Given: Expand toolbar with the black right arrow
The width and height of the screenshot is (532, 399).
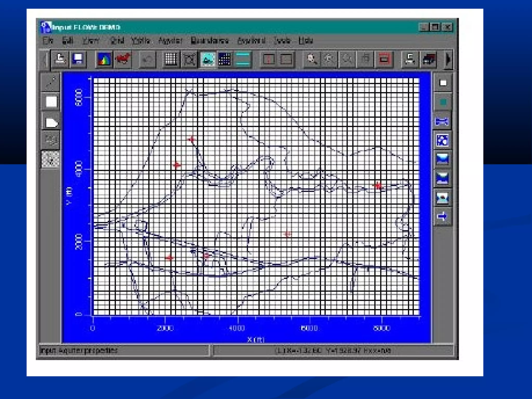Looking at the screenshot, I should (448, 59).
